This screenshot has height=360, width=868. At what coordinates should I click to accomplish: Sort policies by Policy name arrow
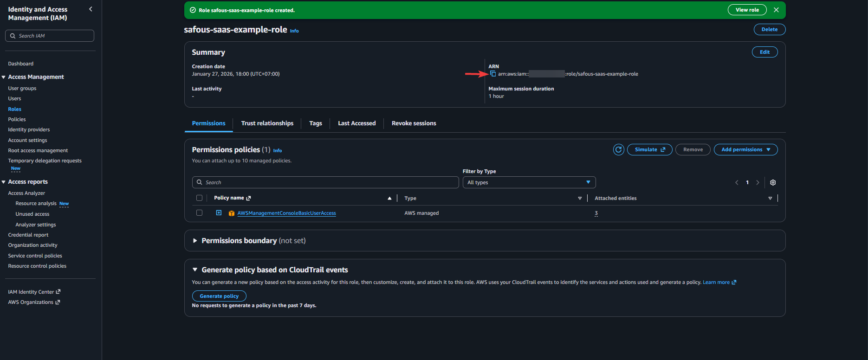tap(389, 198)
